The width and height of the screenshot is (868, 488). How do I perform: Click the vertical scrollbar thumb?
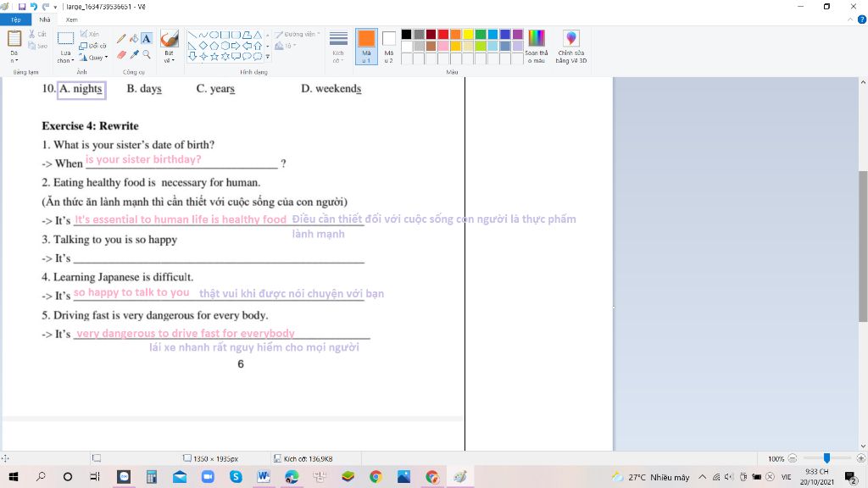(862, 247)
